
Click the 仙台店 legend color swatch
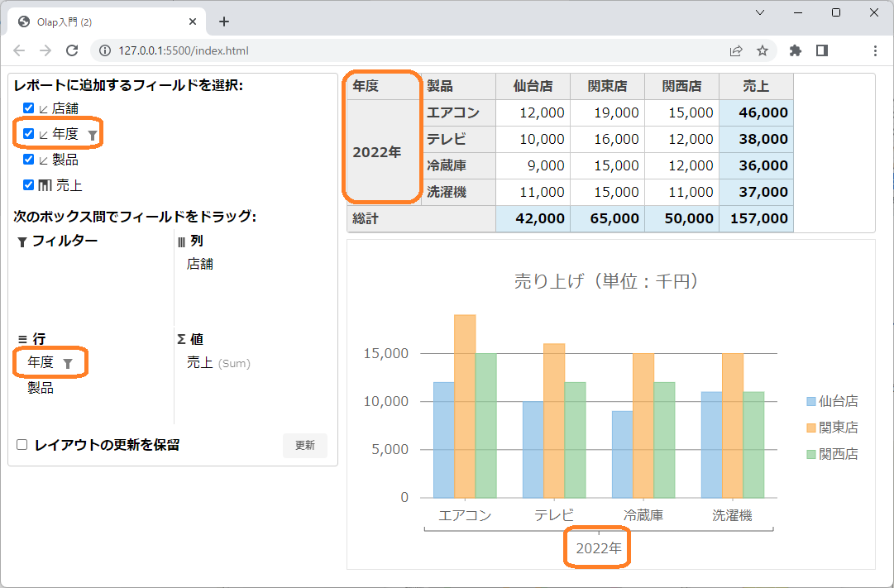point(811,401)
